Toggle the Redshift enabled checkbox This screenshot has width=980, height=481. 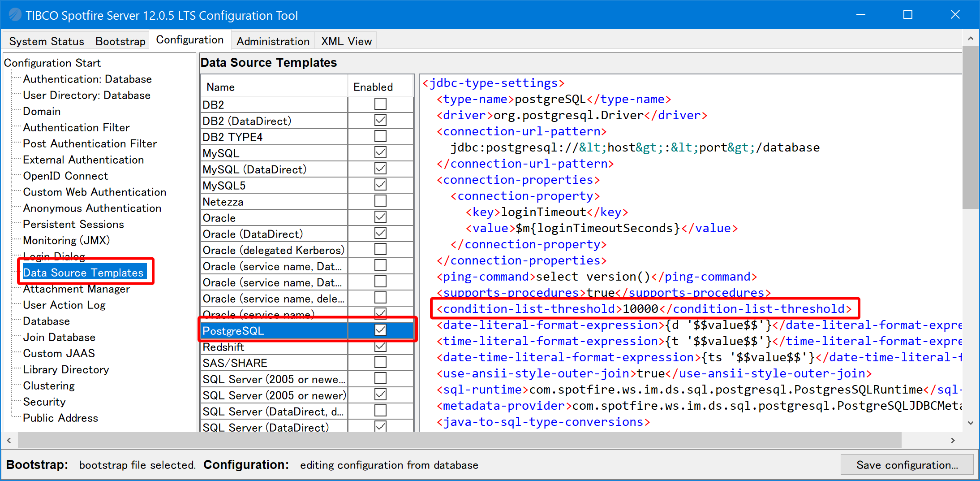[380, 346]
